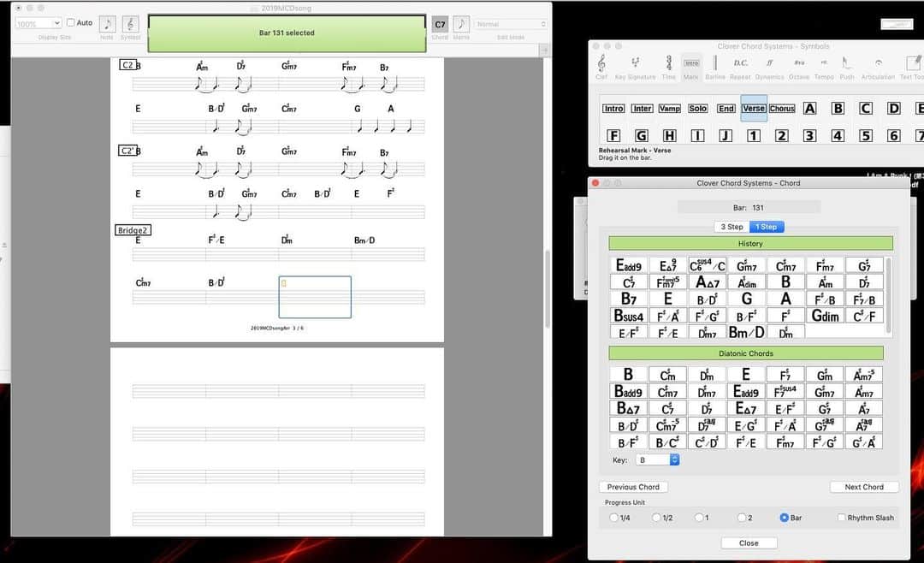Insert Eadd9 from History chords
924x563 pixels.
pyautogui.click(x=628, y=266)
